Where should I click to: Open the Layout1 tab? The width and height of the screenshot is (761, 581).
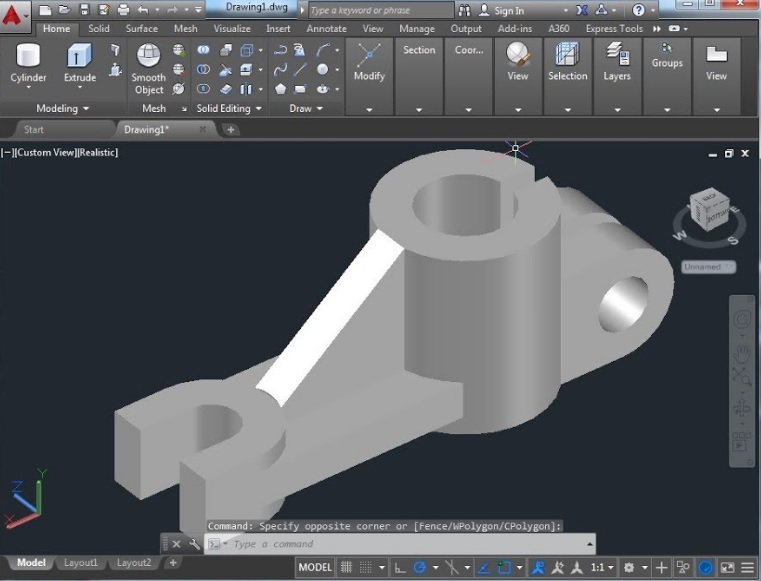(81, 563)
